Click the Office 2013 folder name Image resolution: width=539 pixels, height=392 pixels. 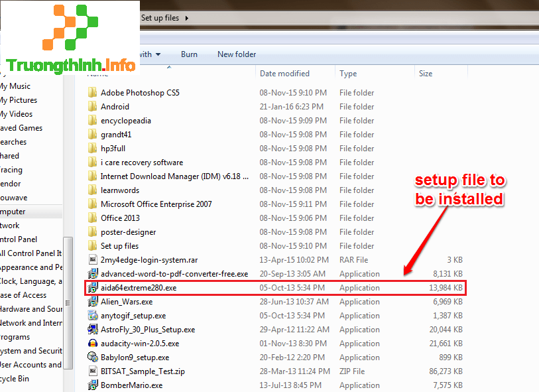[120, 218]
